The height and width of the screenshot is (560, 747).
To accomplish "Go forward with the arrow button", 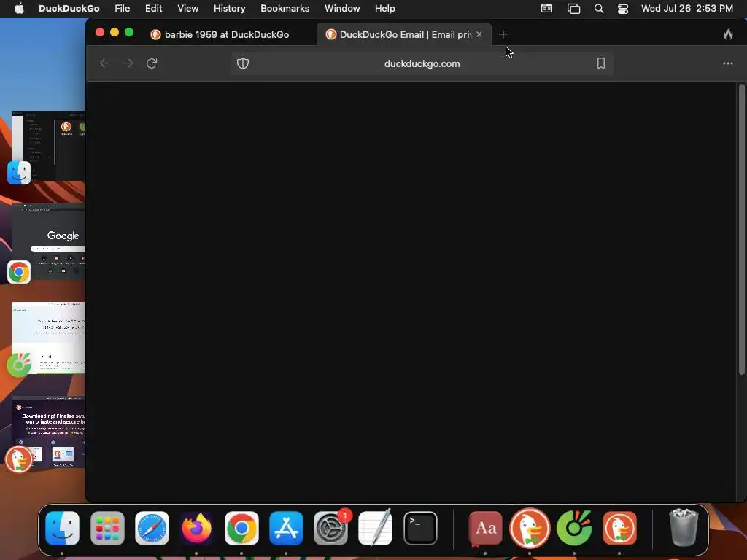I will pyautogui.click(x=128, y=63).
